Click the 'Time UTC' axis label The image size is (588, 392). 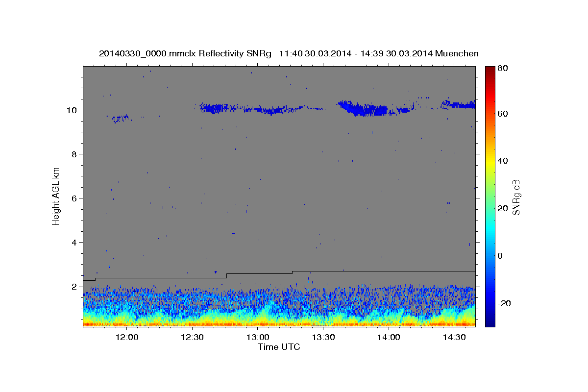pos(279,347)
